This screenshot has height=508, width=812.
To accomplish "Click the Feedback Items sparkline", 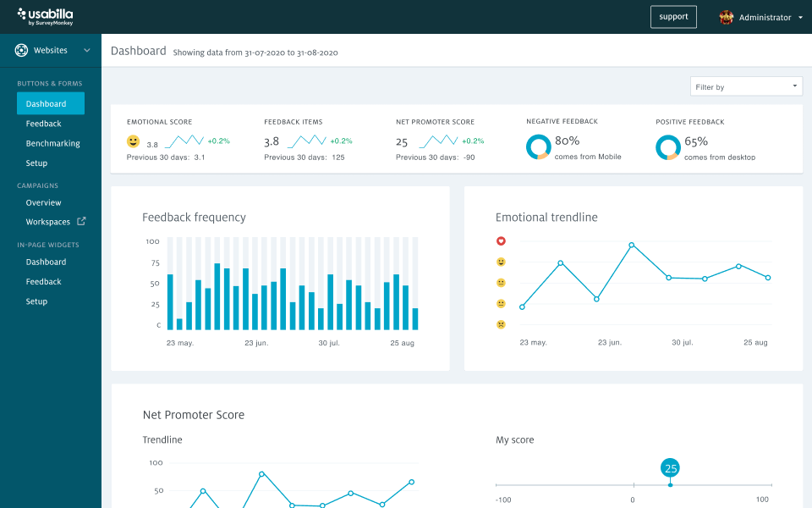I will pyautogui.click(x=306, y=141).
